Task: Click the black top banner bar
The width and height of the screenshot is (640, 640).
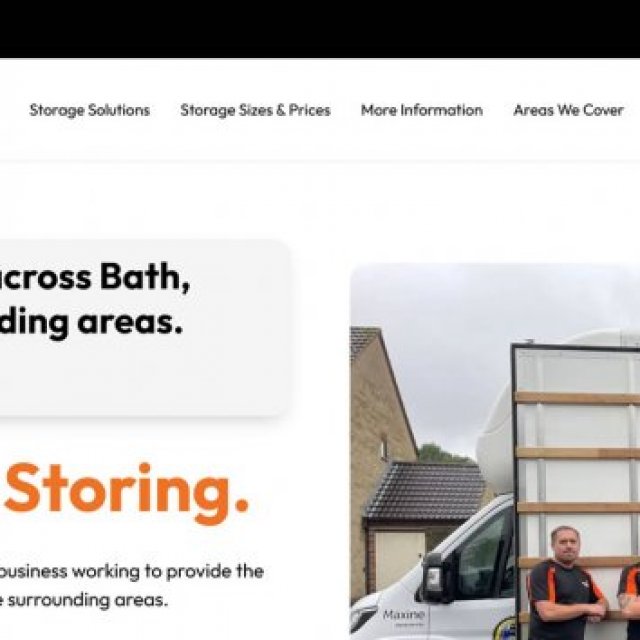Action: pos(320,29)
